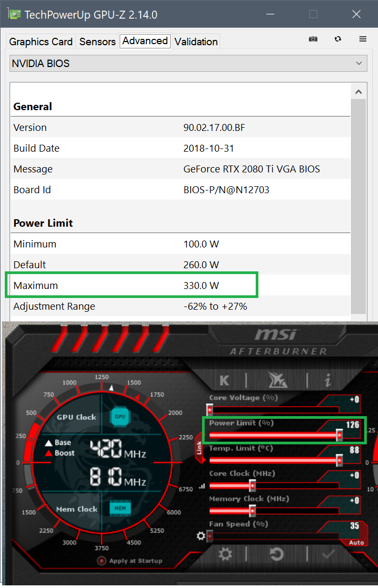Screen dimensions: 378x588
Task: Take a GPU-Z screenshot with camera icon
Action: coord(313,39)
